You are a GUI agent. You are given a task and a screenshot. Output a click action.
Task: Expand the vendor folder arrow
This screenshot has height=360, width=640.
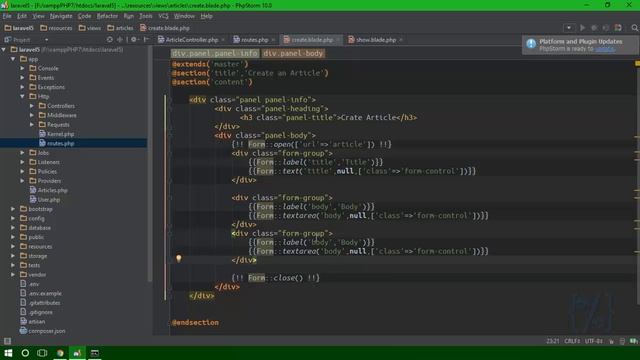[x=13, y=275]
